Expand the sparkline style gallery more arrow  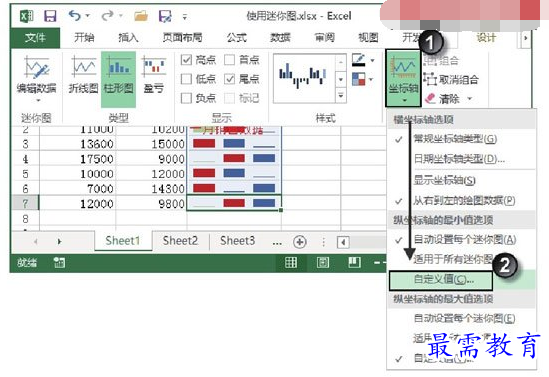[x=341, y=95]
